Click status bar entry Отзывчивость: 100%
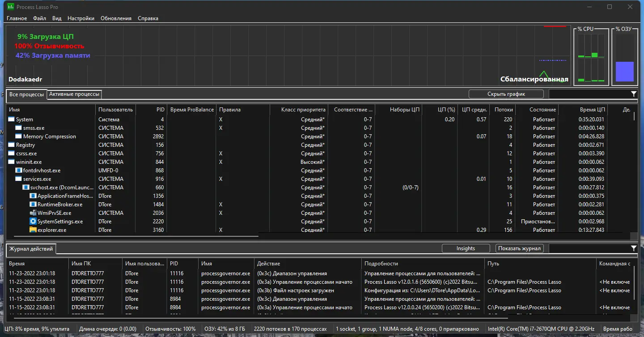This screenshot has height=337, width=644. click(x=170, y=329)
